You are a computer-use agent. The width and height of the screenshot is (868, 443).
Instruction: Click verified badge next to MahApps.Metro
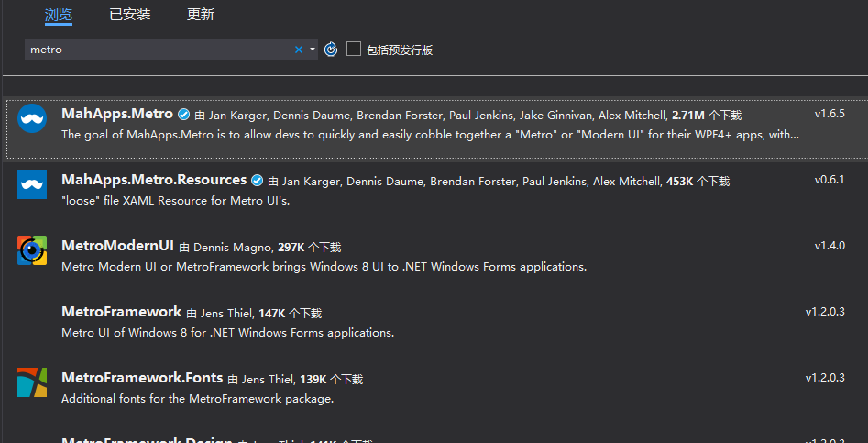pyautogui.click(x=184, y=115)
